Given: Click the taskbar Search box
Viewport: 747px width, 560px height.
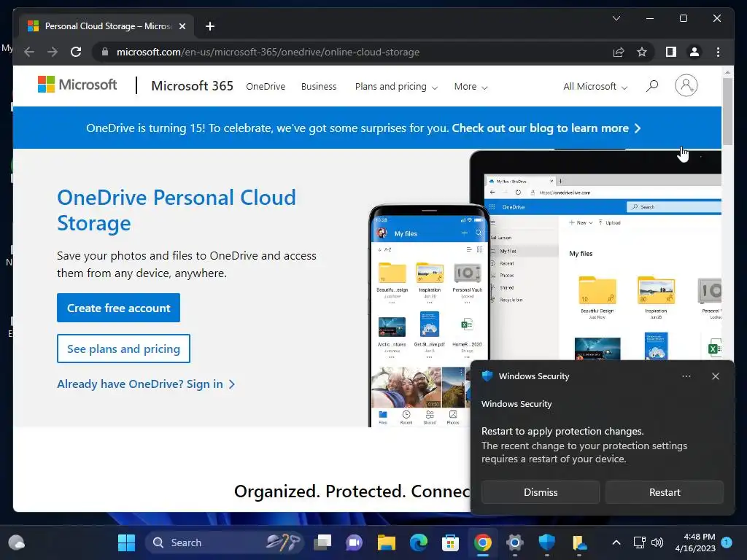Looking at the screenshot, I should coord(224,542).
